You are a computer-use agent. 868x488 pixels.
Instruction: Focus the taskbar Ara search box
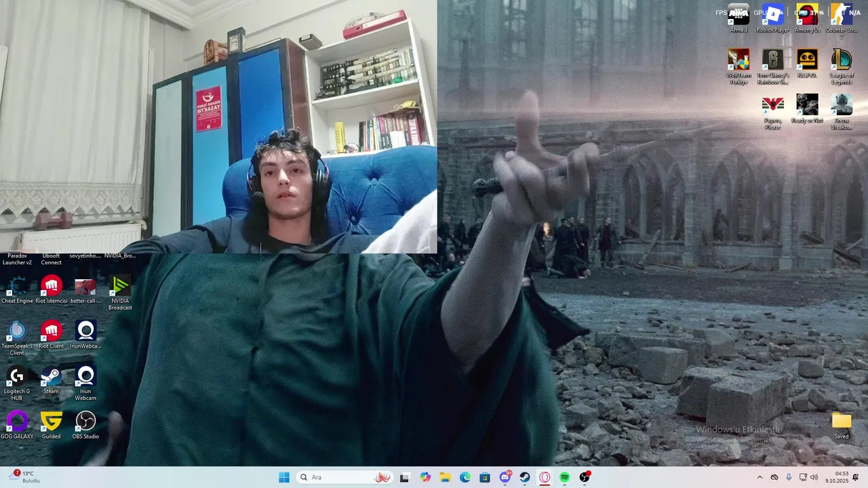click(345, 477)
